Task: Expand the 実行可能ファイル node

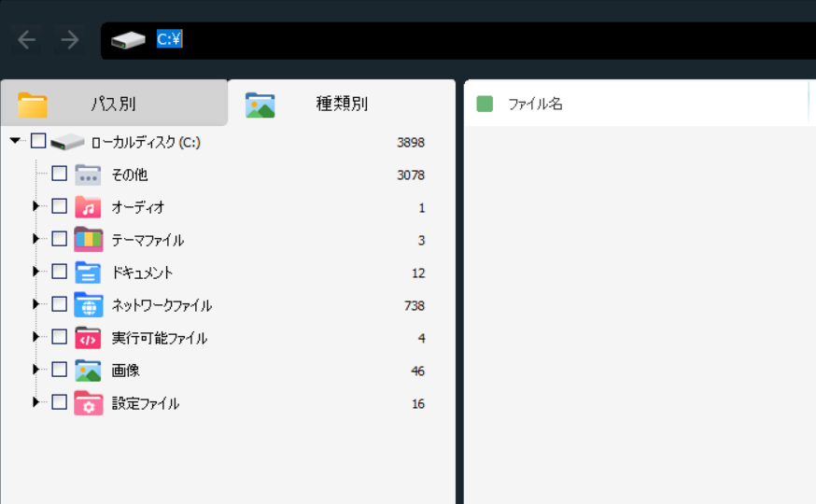Action: point(35,337)
